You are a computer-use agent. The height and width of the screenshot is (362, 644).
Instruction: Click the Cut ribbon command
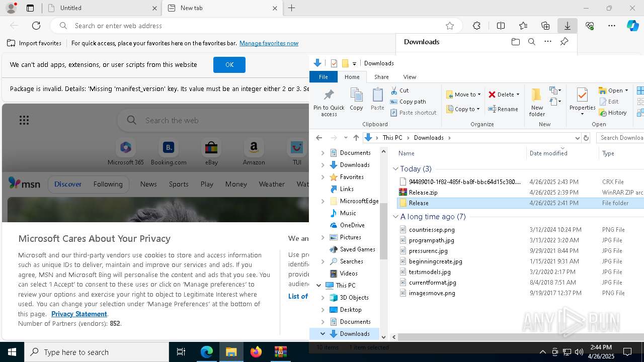(399, 90)
